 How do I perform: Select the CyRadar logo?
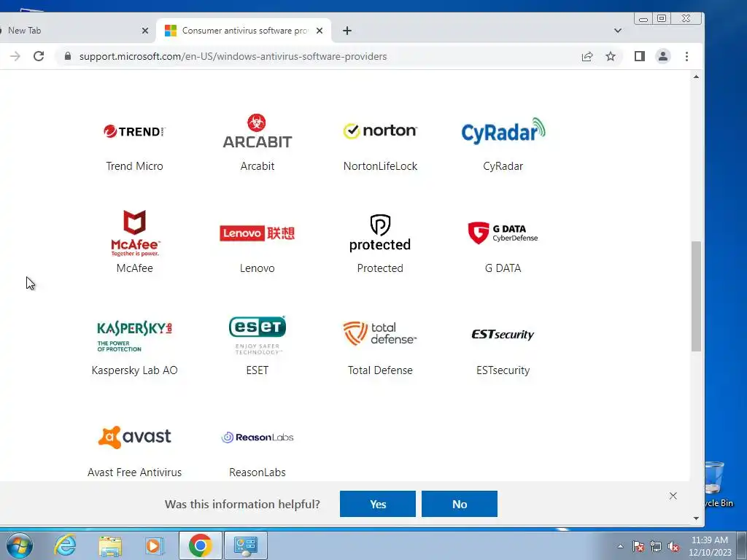503,131
